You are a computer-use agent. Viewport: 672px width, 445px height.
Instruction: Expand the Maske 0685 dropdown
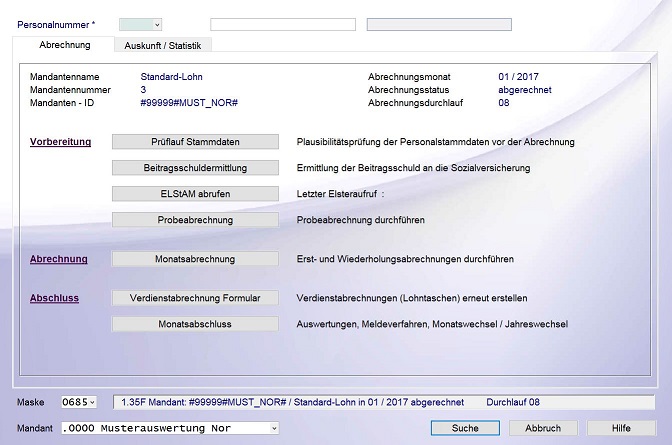click(92, 402)
